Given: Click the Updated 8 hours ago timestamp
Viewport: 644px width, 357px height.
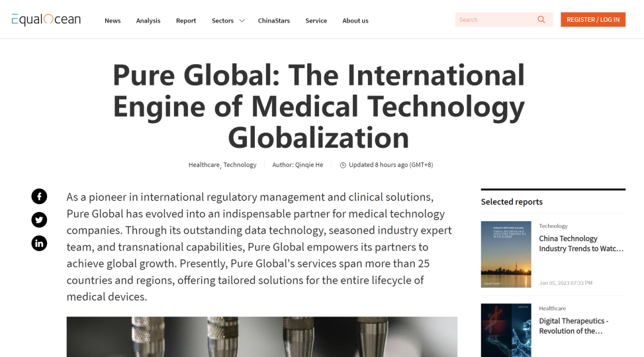Looking at the screenshot, I should point(391,165).
